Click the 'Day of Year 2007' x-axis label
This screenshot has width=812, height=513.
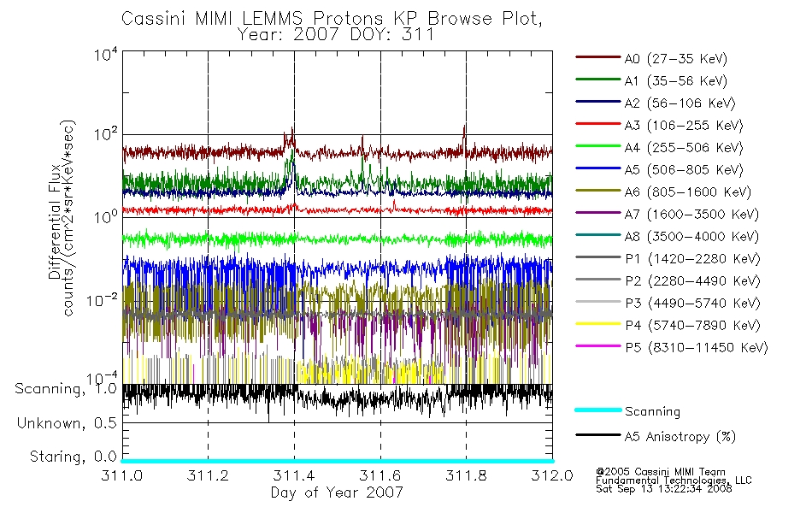337,492
